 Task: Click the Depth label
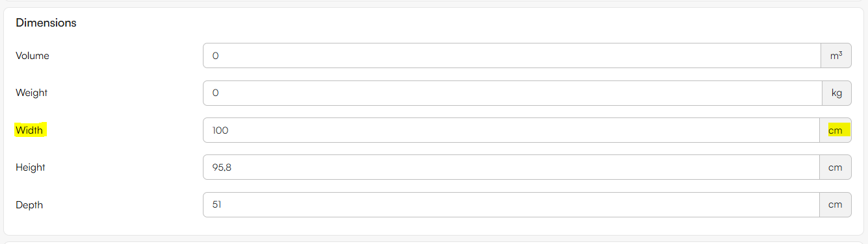pyautogui.click(x=29, y=204)
